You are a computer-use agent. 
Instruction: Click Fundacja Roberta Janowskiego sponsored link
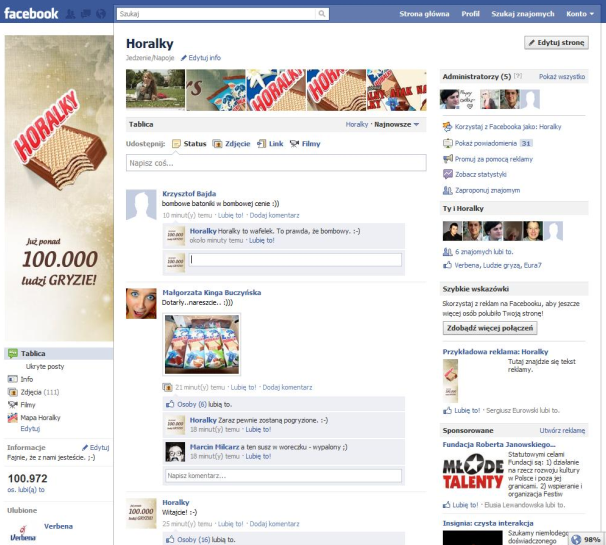499,445
